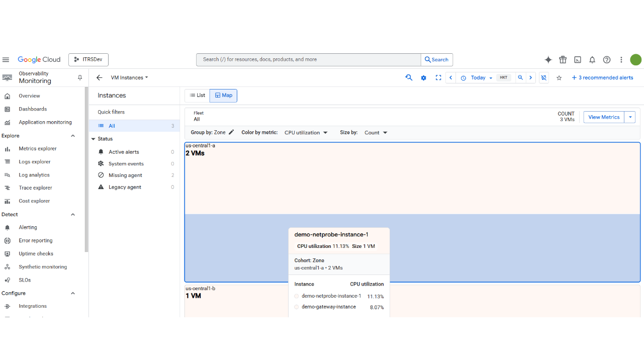This screenshot has height=362, width=644.
Task: Shift time range to previous period
Action: tap(451, 77)
